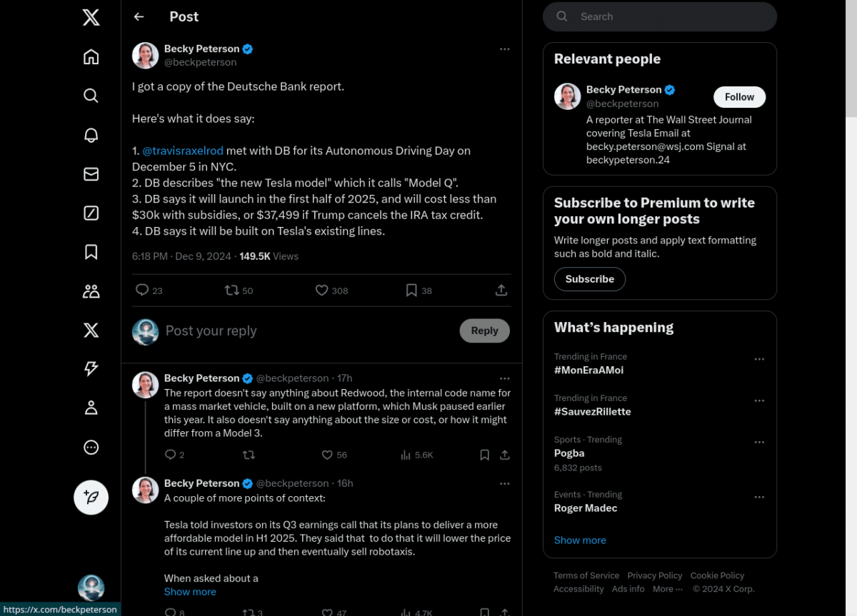The width and height of the screenshot is (857, 616).
Task: Like the main post with 308 likes
Action: [x=331, y=291]
